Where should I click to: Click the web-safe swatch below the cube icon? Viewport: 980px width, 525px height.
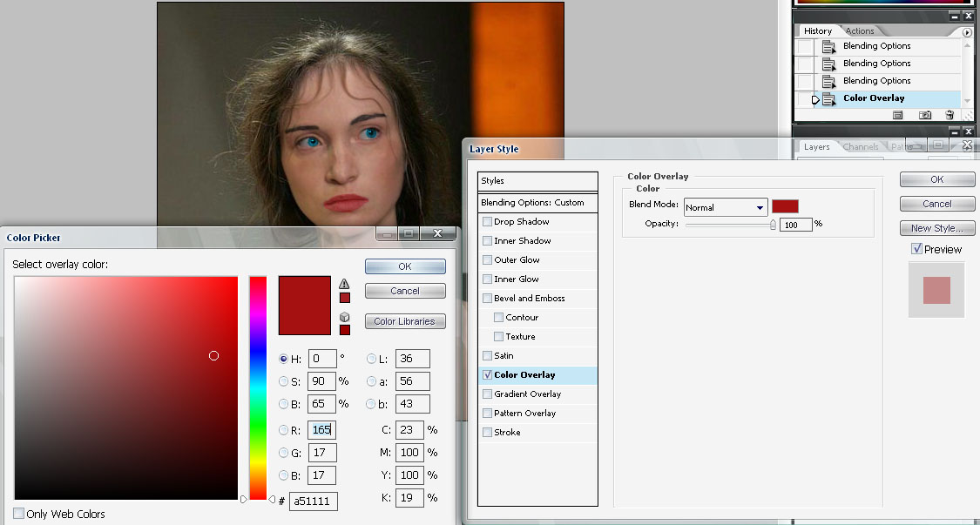tap(344, 330)
